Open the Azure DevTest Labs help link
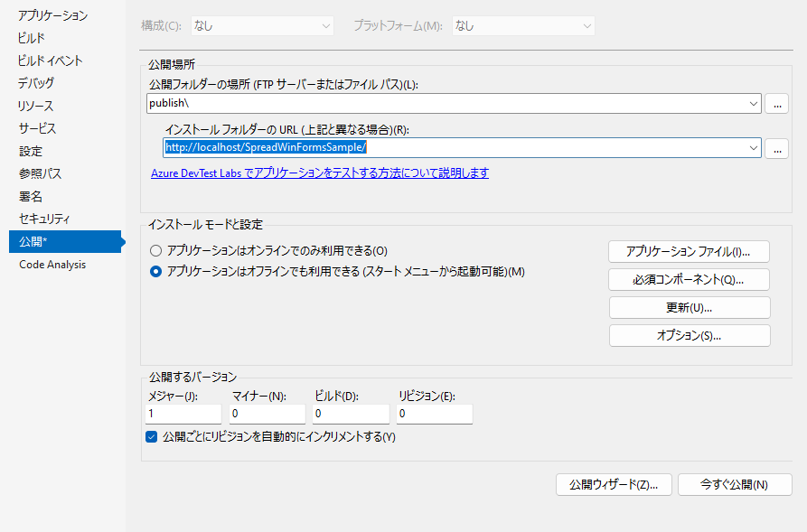 tap(320, 173)
